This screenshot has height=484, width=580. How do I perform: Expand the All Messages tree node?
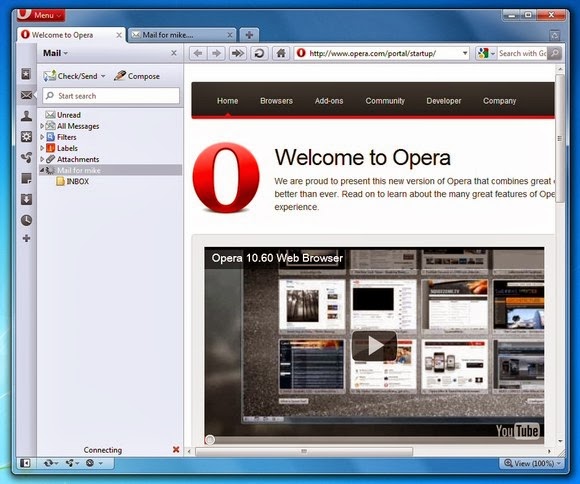coord(42,126)
